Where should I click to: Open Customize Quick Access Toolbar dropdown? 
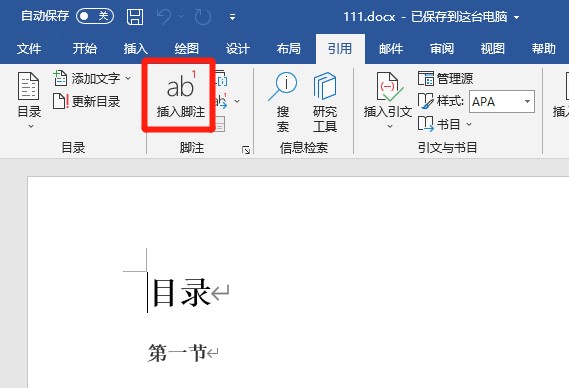(x=233, y=17)
